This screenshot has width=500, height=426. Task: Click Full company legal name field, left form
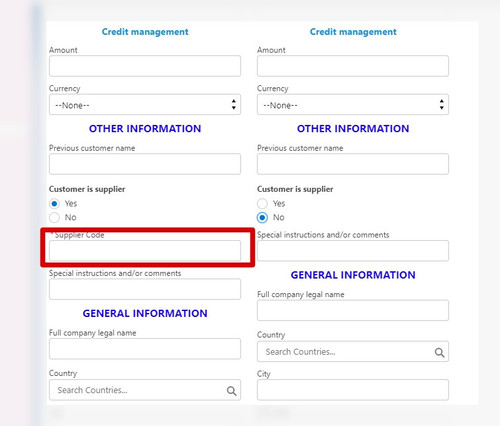(145, 349)
